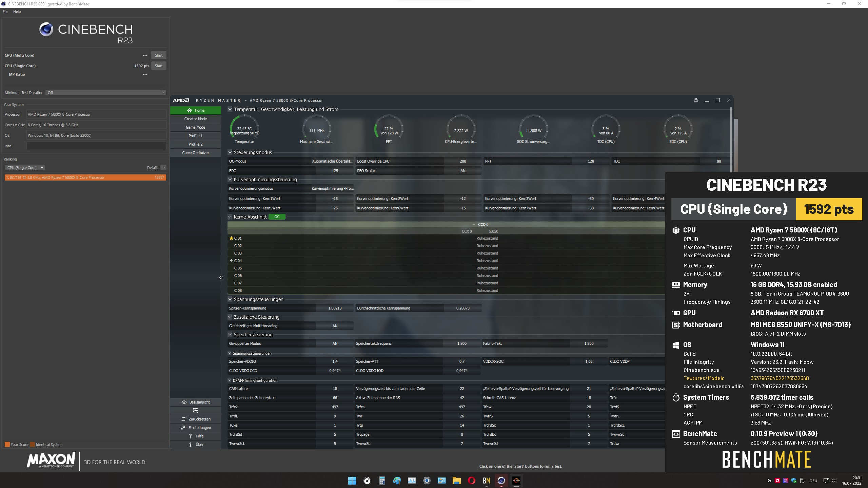Screen dimensions: 868x488
Task: Open the CPU (Single Core) ranking dropdown
Action: pyautogui.click(x=25, y=168)
